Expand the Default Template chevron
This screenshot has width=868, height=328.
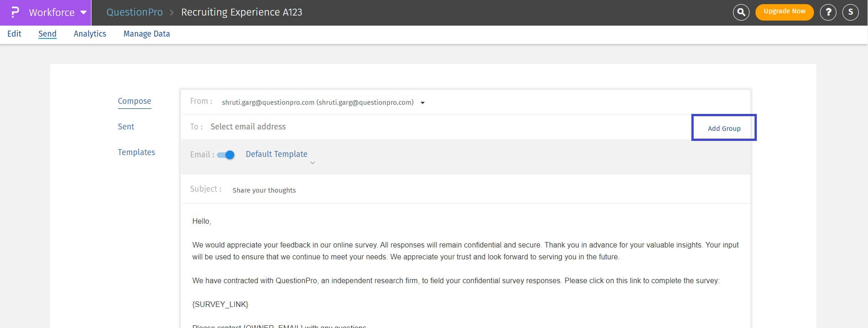pyautogui.click(x=313, y=163)
